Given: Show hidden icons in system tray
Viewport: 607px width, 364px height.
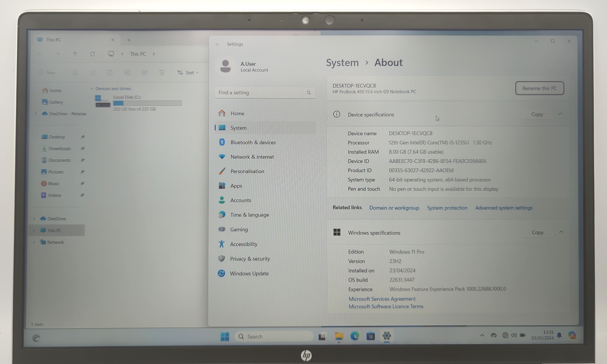Looking at the screenshot, I should 482,335.
